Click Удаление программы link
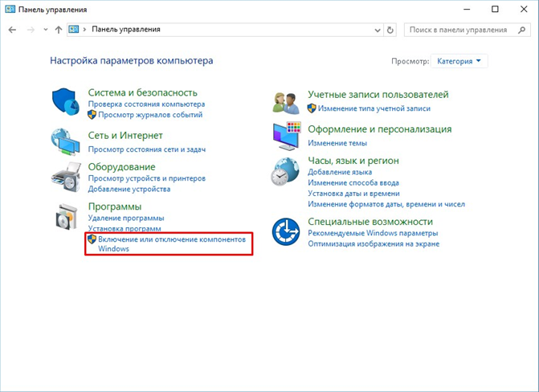Image resolution: width=539 pixels, height=392 pixels. click(126, 218)
